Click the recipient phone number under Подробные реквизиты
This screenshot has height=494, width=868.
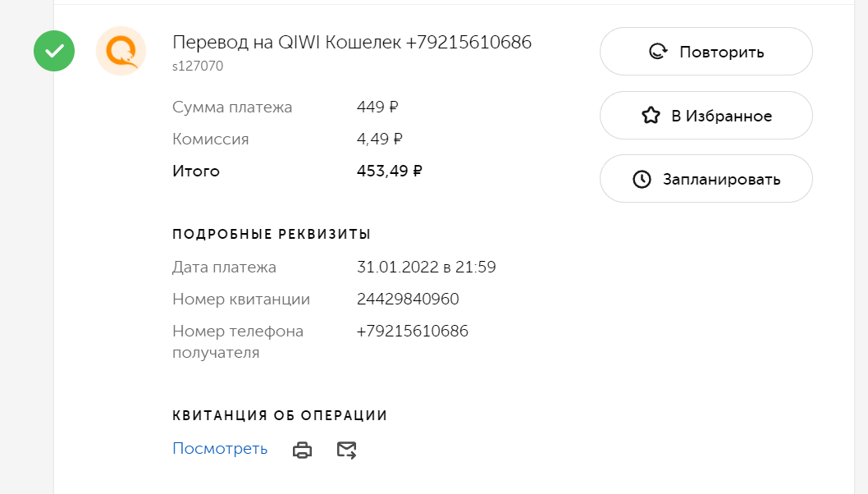413,332
